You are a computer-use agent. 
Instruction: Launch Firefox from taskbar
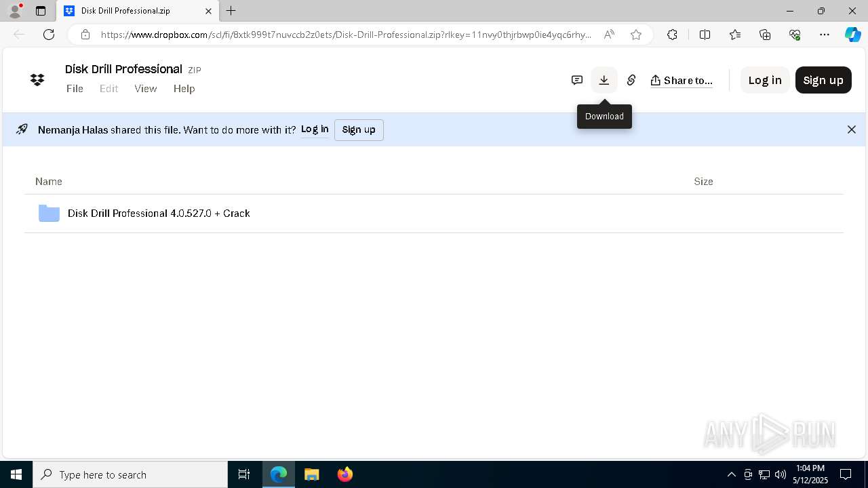(x=345, y=474)
